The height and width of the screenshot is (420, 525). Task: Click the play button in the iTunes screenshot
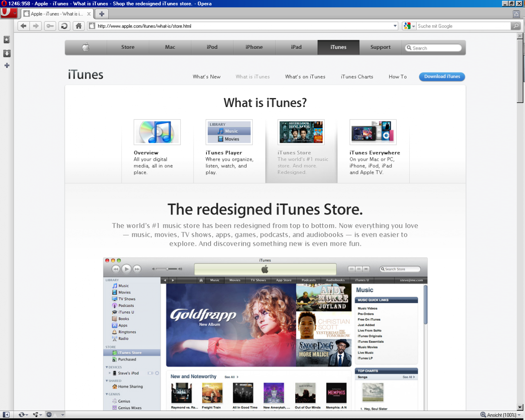pyautogui.click(x=126, y=269)
